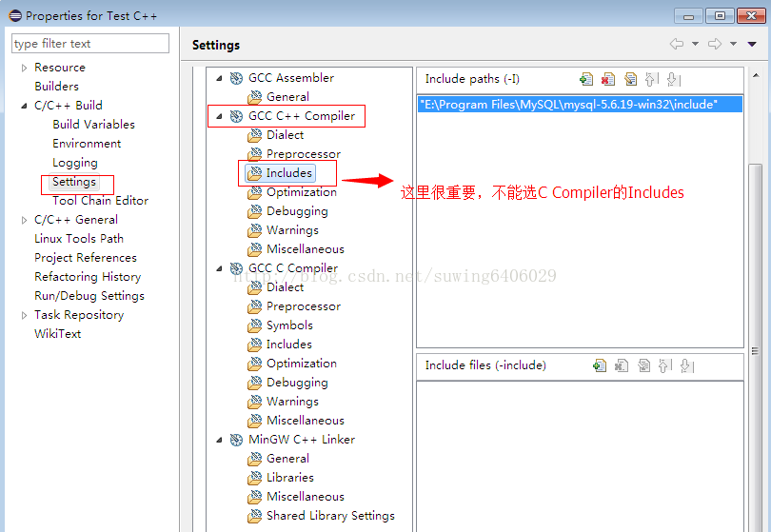
Task: Click the Add icon for Include files
Action: tap(599, 365)
